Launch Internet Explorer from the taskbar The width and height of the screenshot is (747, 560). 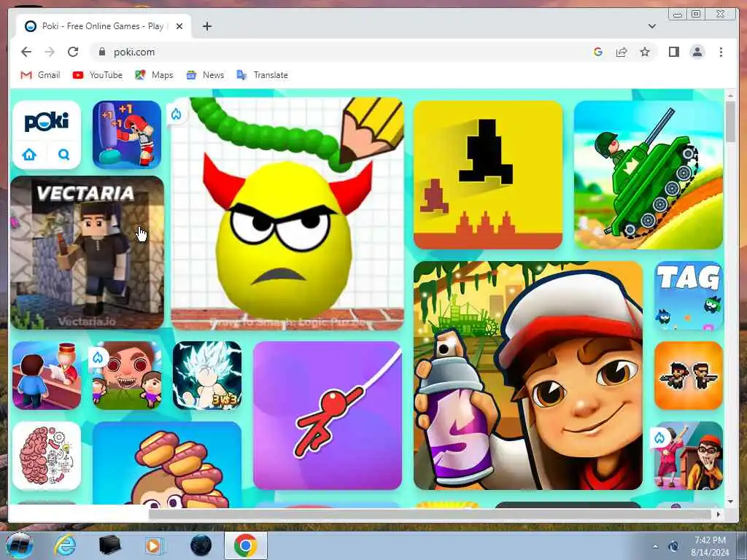point(65,545)
